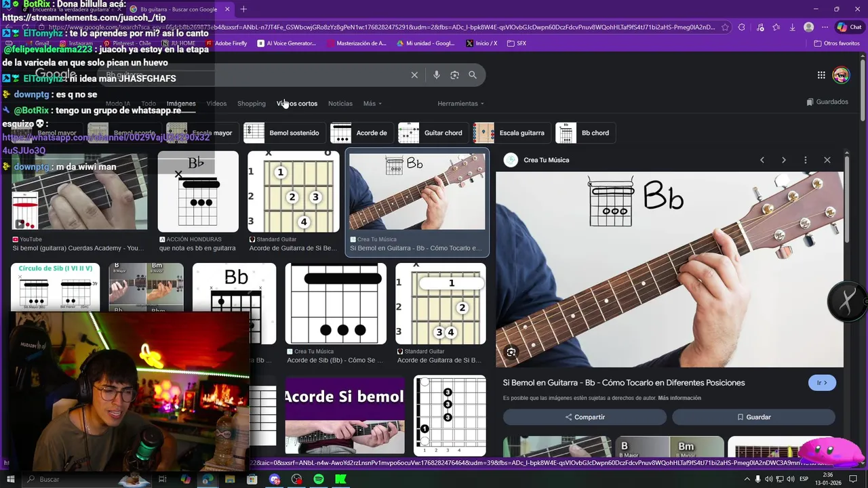Expand the Más search filters dropdown
Viewport: 868px width, 488px height.
coord(372,104)
